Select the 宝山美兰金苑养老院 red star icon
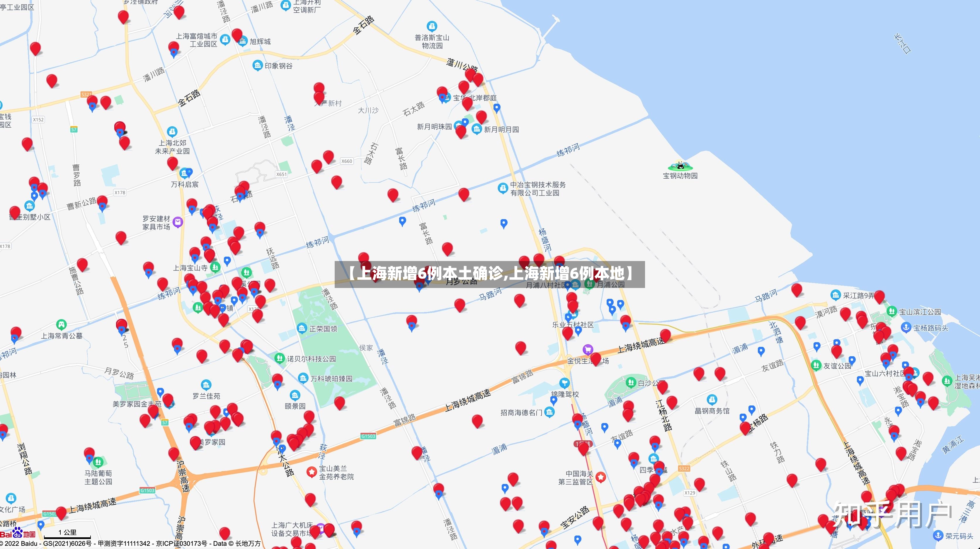The image size is (980, 549). point(312,472)
